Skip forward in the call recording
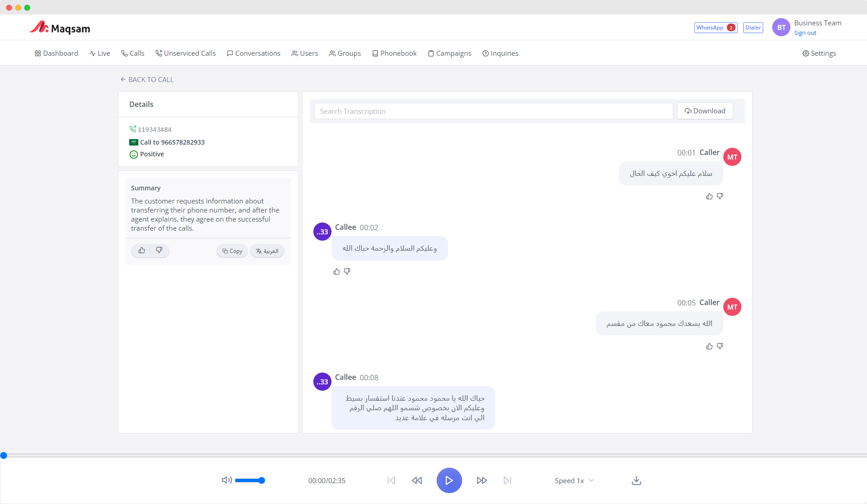Viewport: 867px width, 504px height. [482, 480]
